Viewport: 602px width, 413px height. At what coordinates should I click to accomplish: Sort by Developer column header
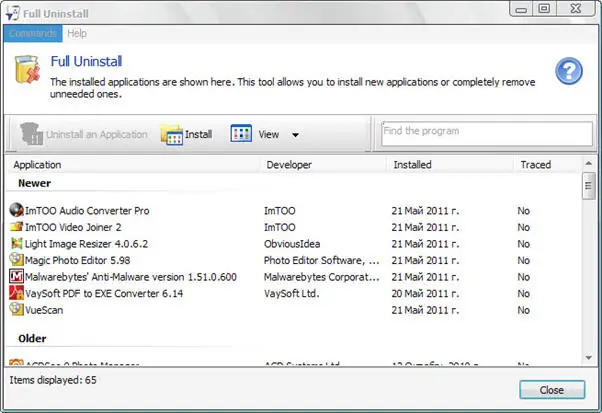(289, 165)
